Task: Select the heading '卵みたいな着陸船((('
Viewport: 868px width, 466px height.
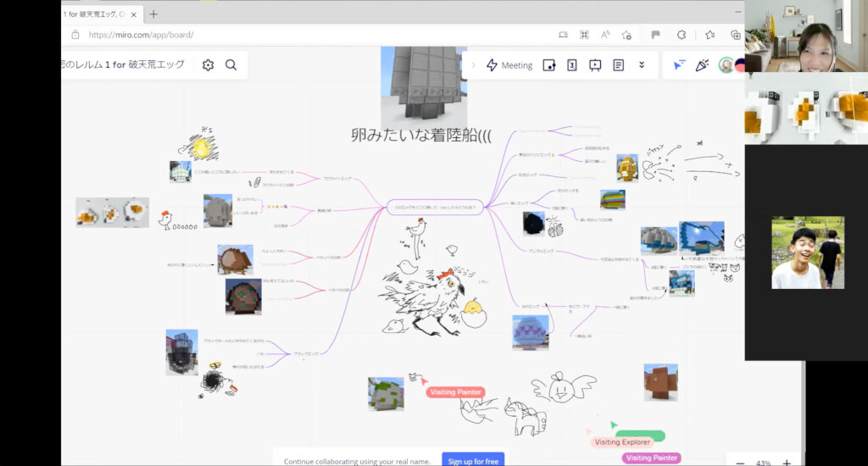Action: (421, 135)
